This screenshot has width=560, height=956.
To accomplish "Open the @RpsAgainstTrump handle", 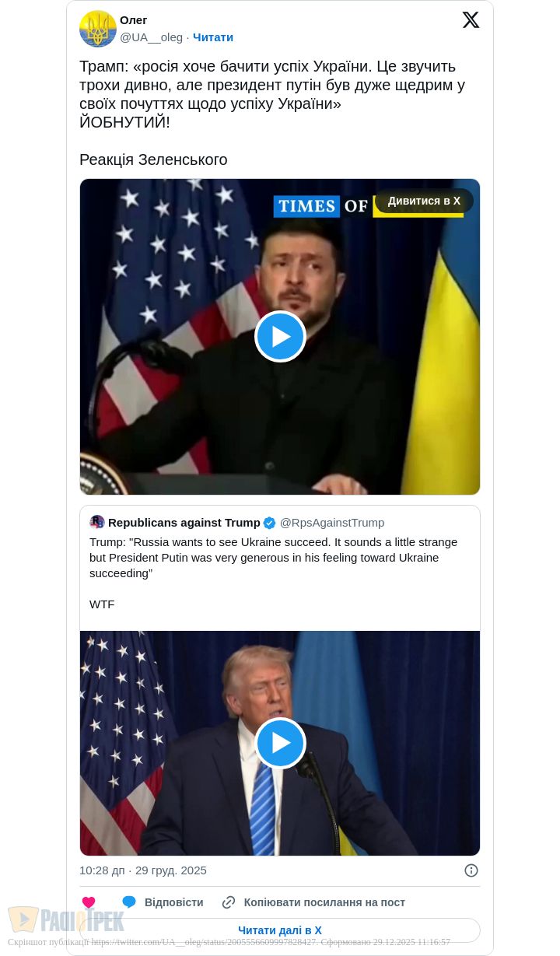I will click(x=332, y=523).
